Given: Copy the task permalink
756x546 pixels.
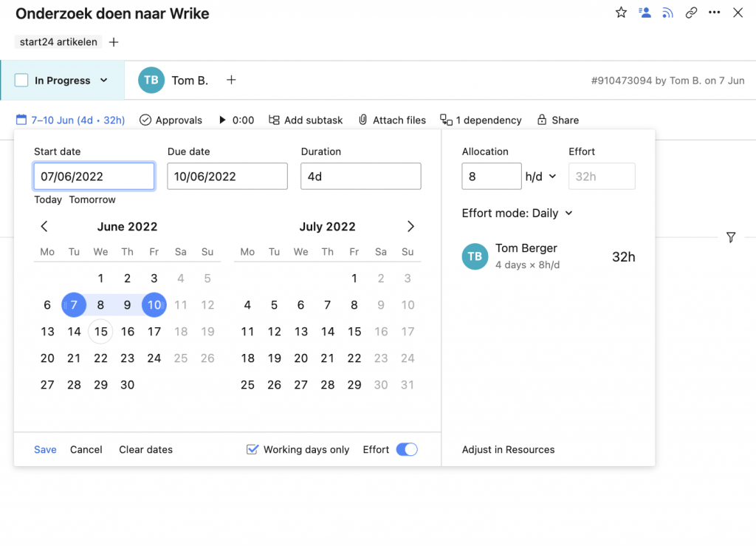Looking at the screenshot, I should pos(691,13).
